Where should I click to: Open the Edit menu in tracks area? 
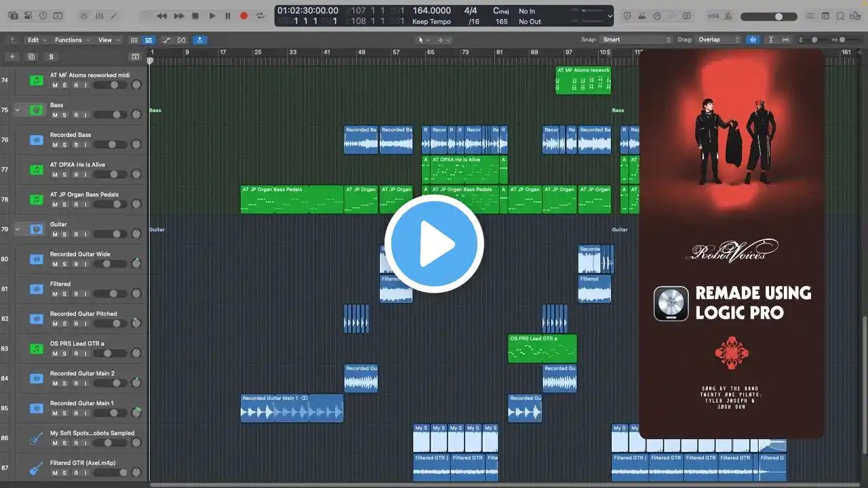[36, 40]
